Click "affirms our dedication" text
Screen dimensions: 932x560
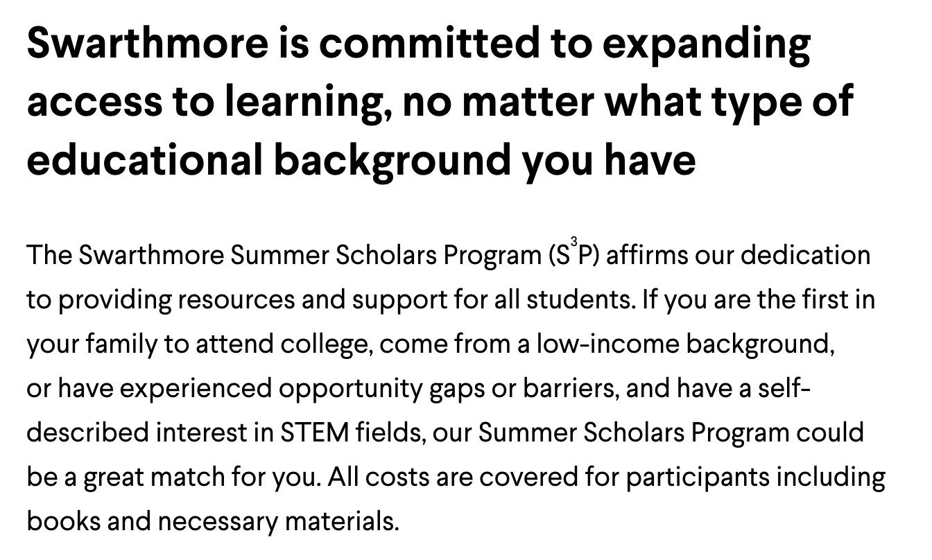(739, 255)
